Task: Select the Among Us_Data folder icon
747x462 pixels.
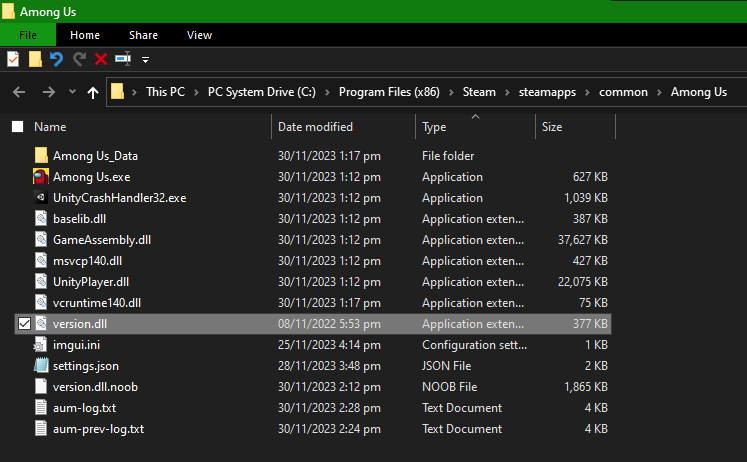Action: 41,155
